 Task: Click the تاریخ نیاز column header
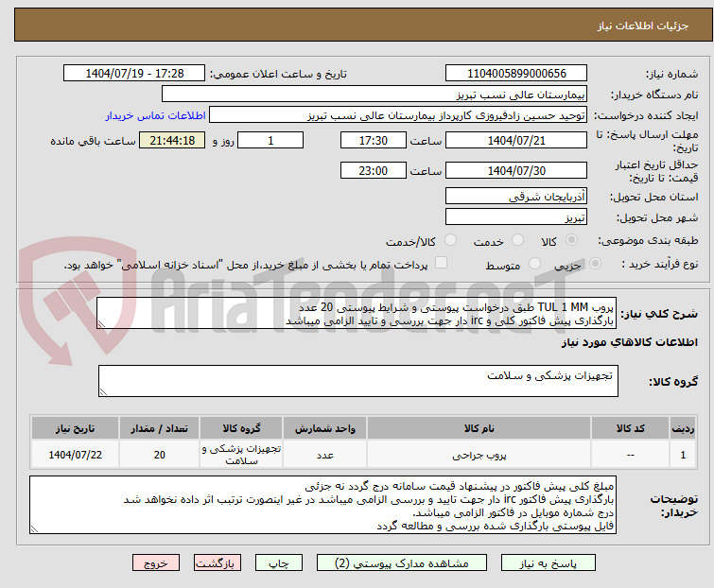75,428
